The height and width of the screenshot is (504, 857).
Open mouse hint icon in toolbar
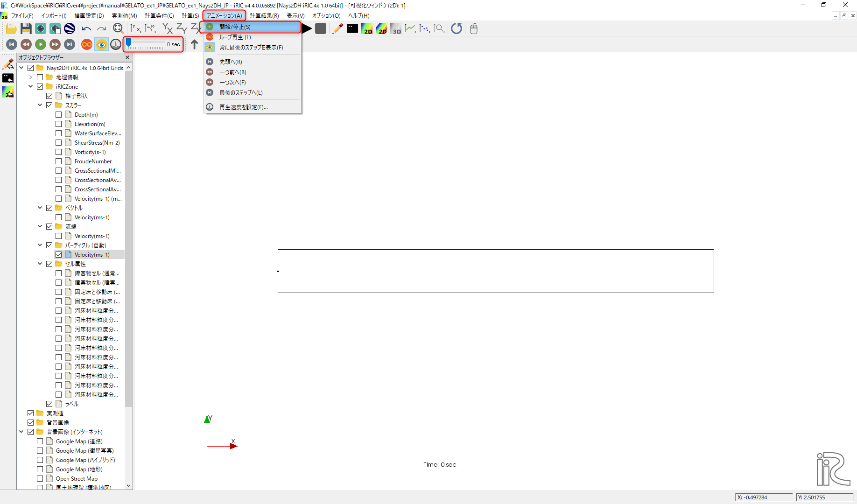[474, 29]
